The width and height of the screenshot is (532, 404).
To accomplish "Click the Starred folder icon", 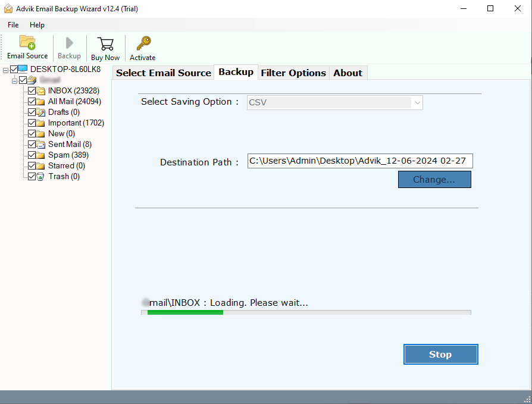I will coord(40,166).
